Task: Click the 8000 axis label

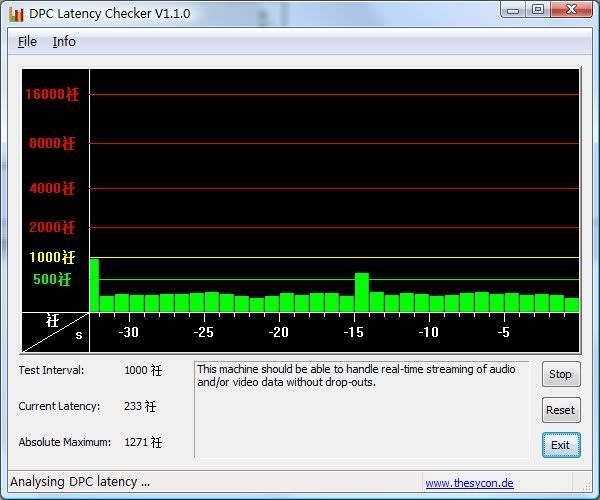Action: tap(52, 143)
